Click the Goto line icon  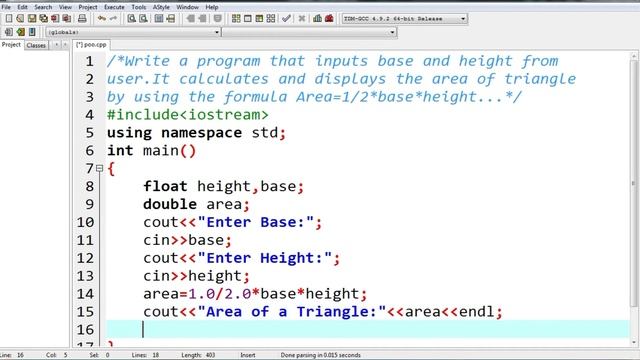171,18
